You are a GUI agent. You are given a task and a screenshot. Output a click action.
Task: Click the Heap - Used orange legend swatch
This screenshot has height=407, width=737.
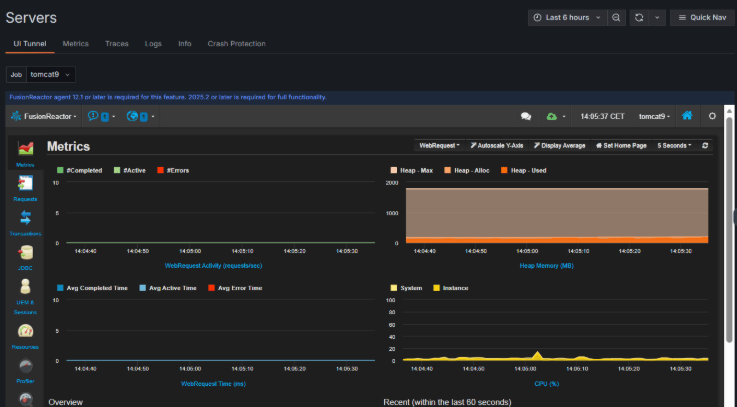point(505,170)
